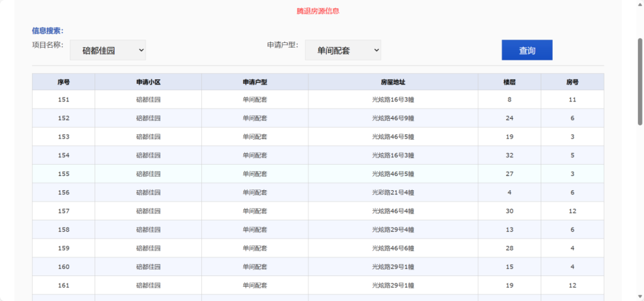The height and width of the screenshot is (301, 644).
Task: Click the blue 查询 button
Action: 527,50
